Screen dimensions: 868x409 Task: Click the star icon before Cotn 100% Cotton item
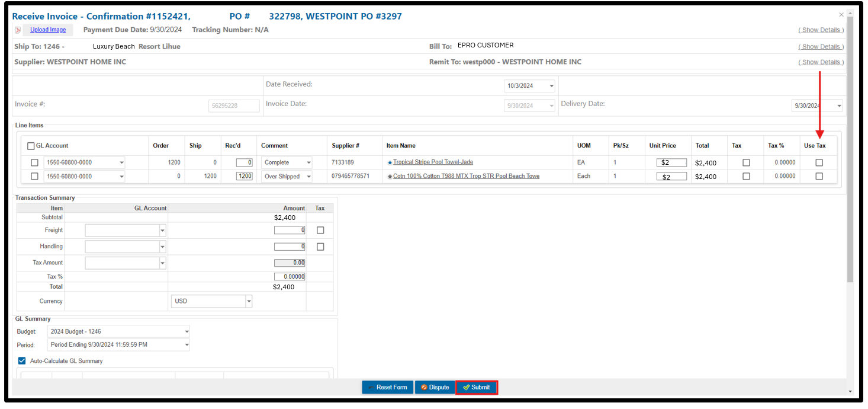390,177
